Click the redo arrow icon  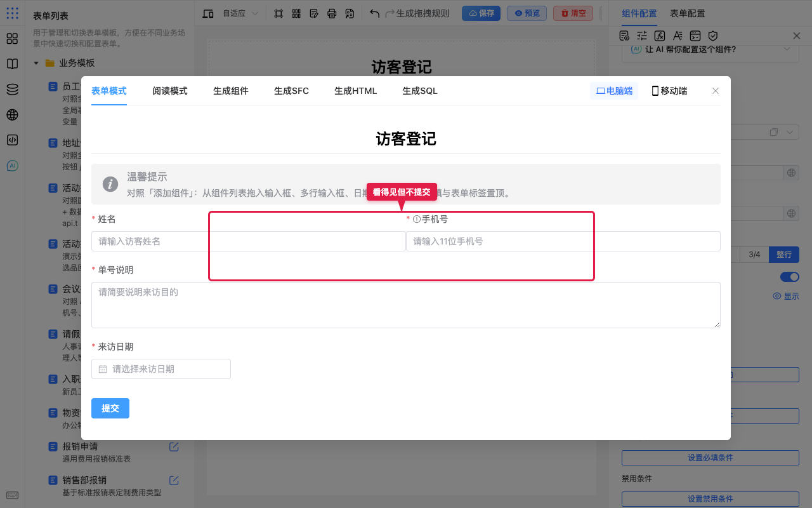[390, 13]
